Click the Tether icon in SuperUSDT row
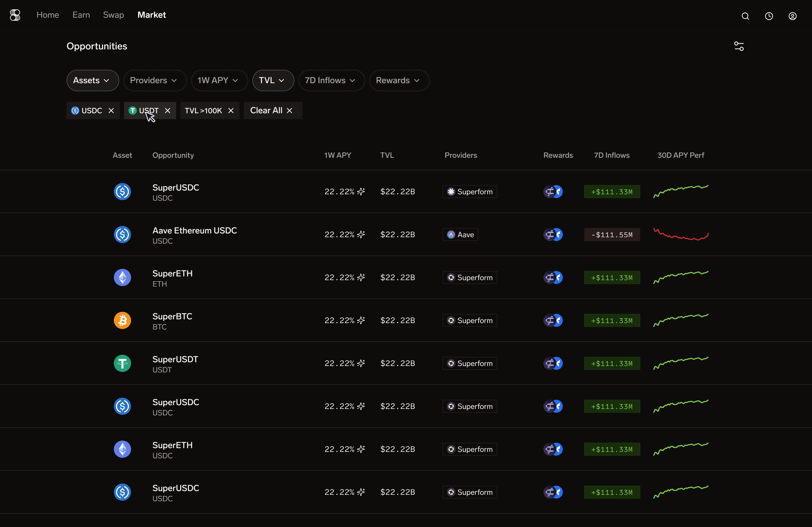Image resolution: width=812 pixels, height=527 pixels. click(122, 363)
